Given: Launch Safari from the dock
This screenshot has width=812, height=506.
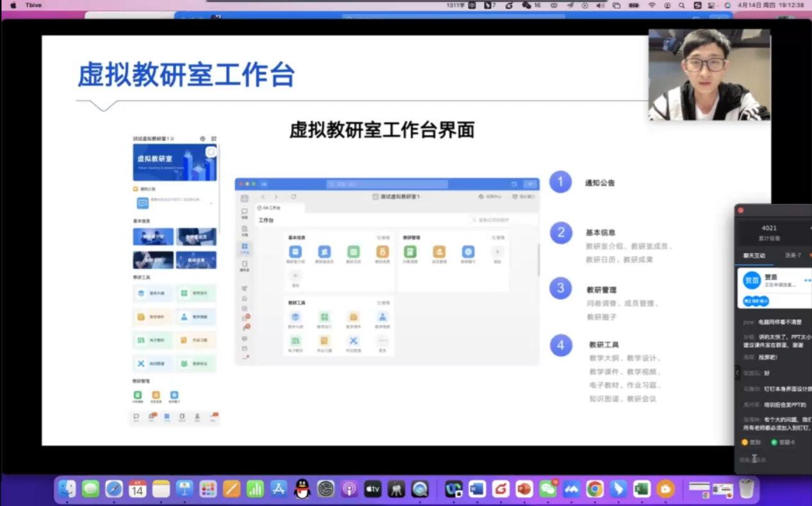Looking at the screenshot, I should click(114, 489).
